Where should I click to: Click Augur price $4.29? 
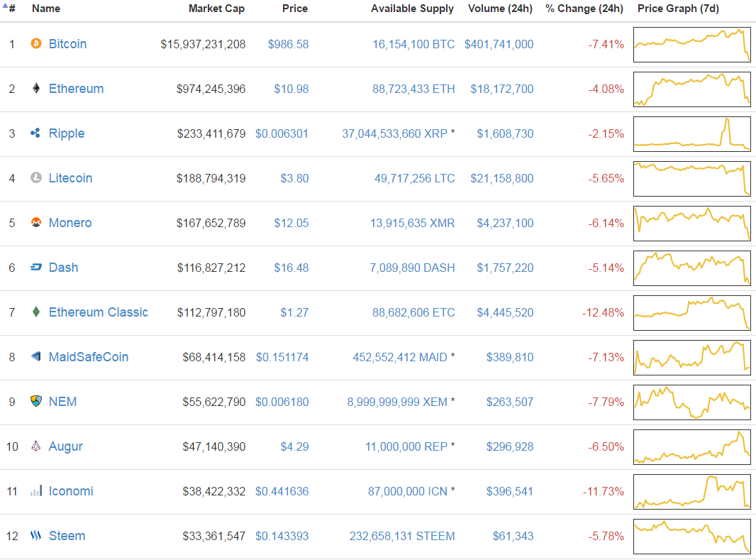click(x=294, y=446)
